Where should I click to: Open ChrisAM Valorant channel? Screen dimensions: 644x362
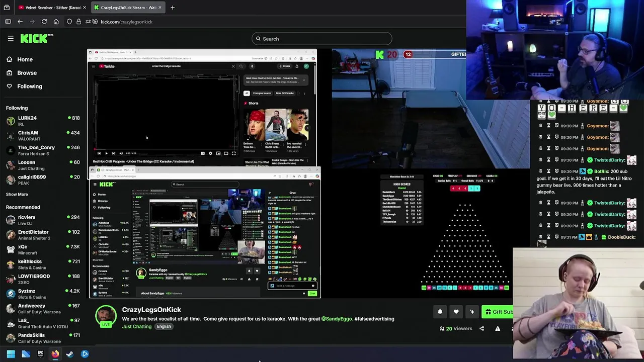43,136
